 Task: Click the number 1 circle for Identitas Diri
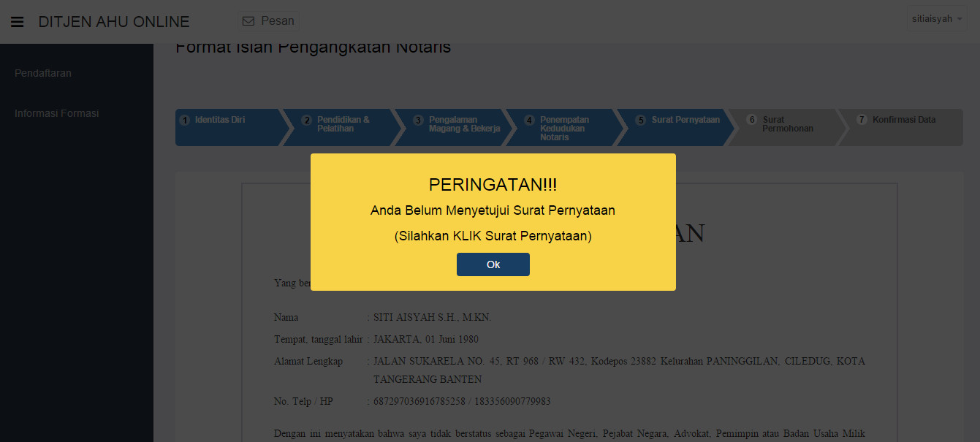[x=186, y=120]
